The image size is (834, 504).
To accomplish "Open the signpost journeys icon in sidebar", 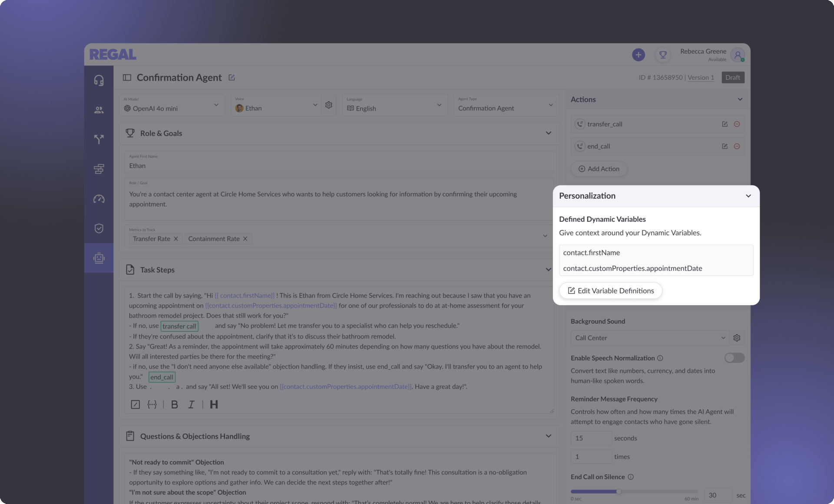I will (x=99, y=169).
